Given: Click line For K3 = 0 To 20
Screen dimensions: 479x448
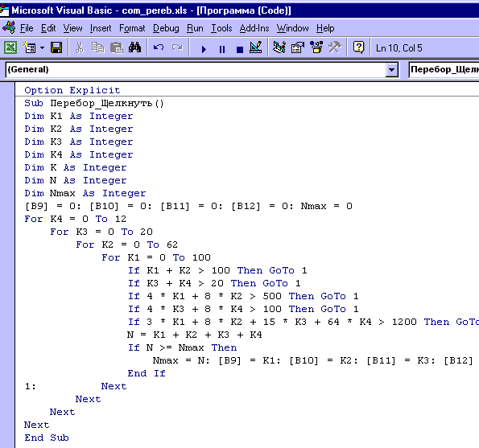Looking at the screenshot, I should coord(101,232).
